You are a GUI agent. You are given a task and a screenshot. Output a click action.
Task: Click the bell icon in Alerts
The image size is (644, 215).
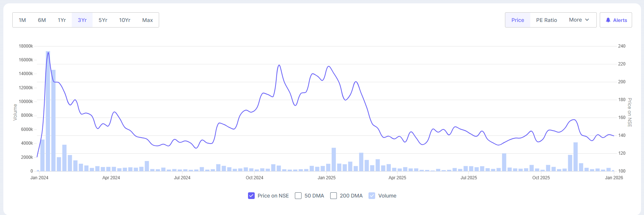click(x=608, y=20)
